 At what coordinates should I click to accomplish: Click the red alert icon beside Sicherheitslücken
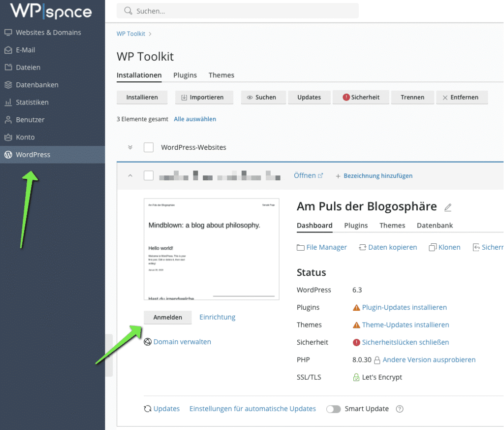click(356, 342)
